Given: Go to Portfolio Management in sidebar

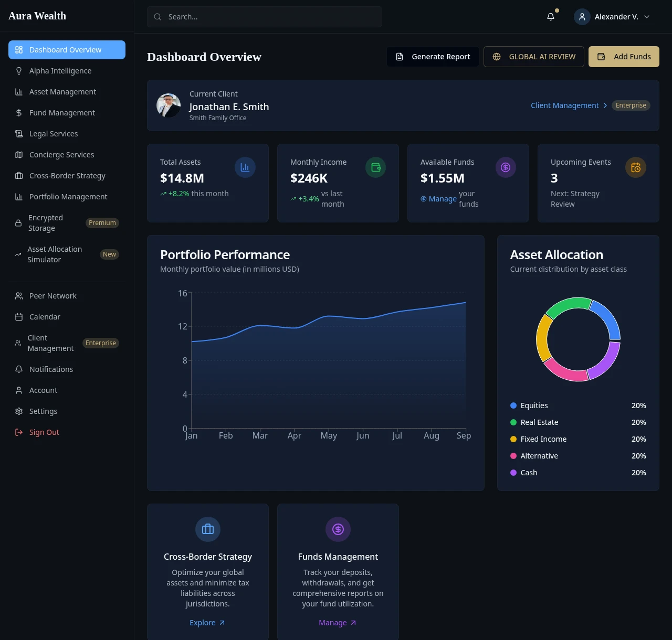Looking at the screenshot, I should pos(67,197).
